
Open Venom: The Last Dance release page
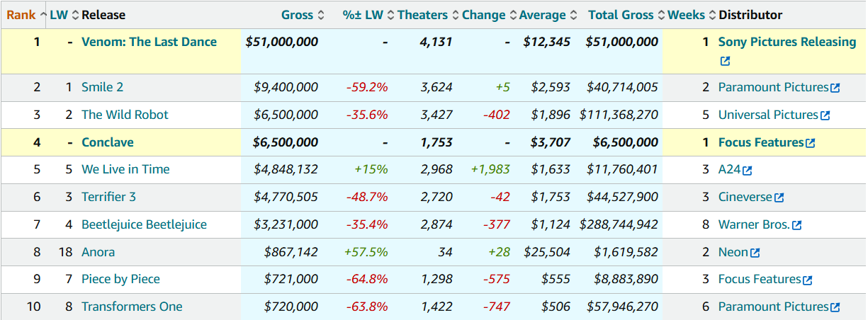[x=149, y=42]
